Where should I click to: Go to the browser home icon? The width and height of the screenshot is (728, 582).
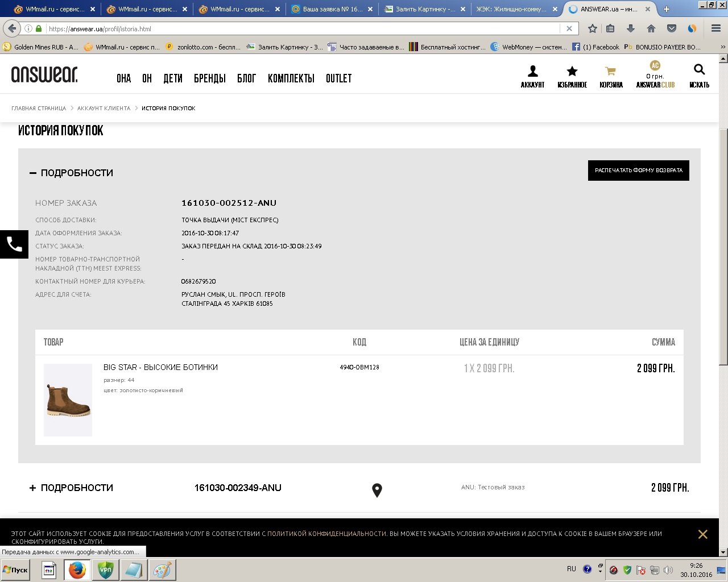pyautogui.click(x=651, y=28)
